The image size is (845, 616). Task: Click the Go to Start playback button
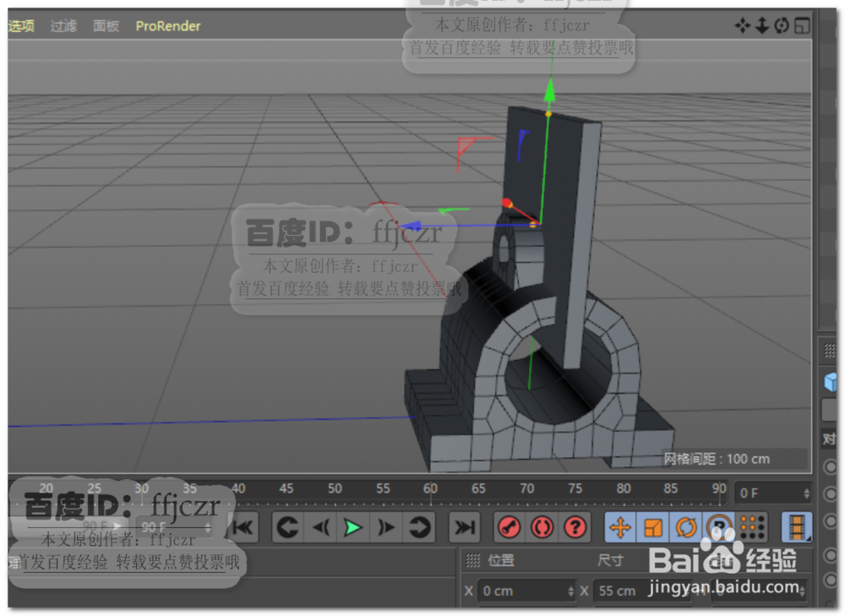click(x=242, y=527)
